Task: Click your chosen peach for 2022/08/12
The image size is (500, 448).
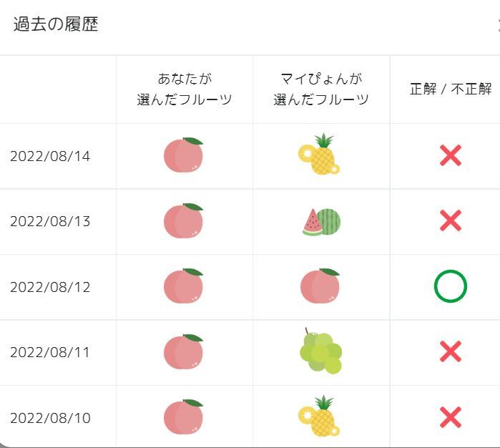Action: [x=184, y=286]
